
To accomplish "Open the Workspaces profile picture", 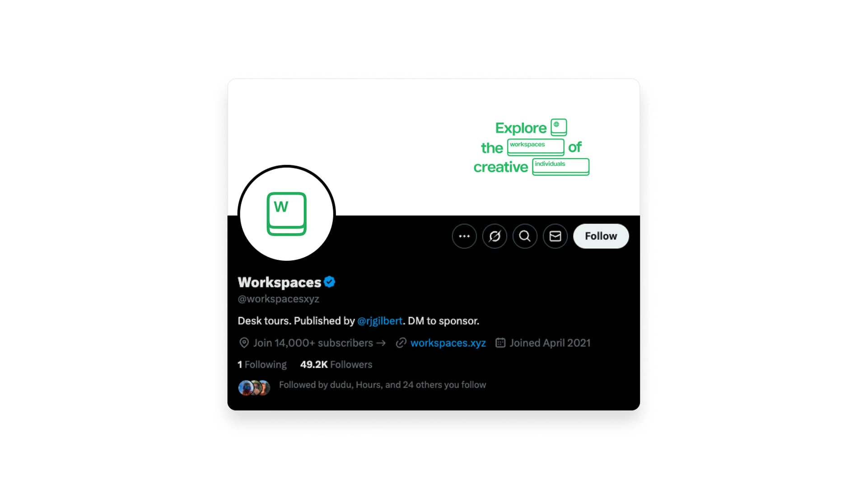I will pos(287,214).
